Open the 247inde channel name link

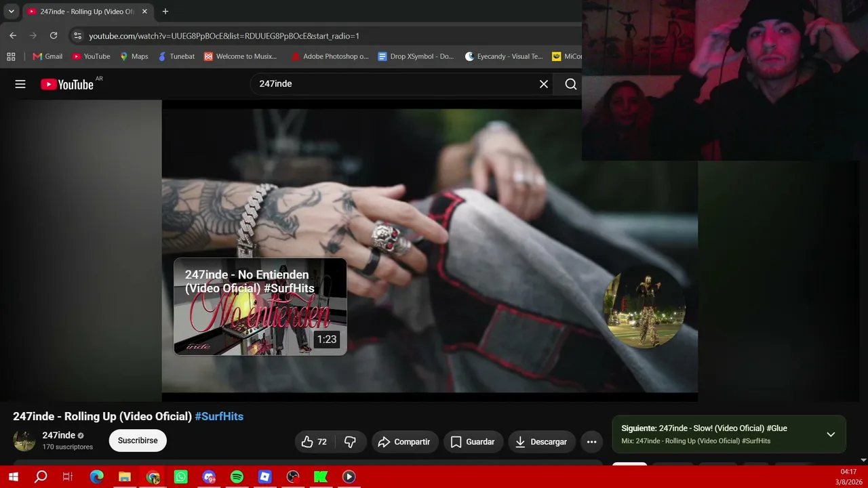59,435
